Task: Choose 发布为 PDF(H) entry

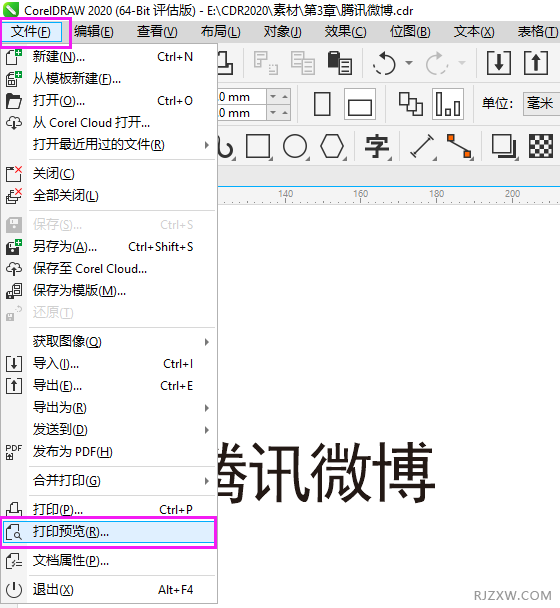Action: pyautogui.click(x=109, y=452)
